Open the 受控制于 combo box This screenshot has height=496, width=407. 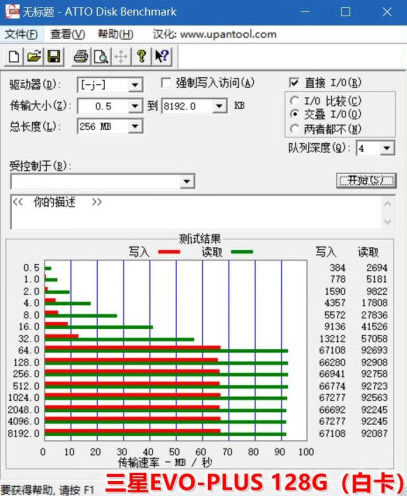[103, 181]
